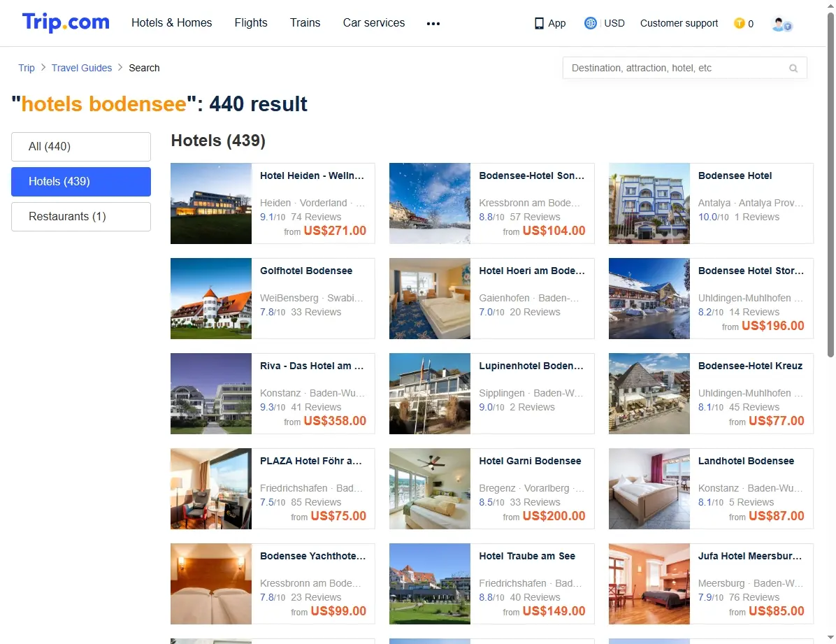Open Golfhotel Bodensee thumbnail image

point(211,299)
